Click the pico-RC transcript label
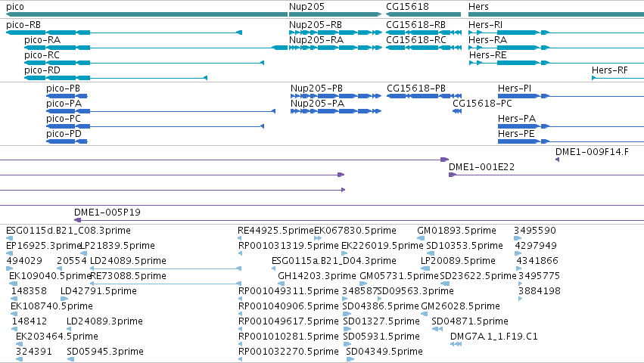The image size is (644, 363). [42, 55]
